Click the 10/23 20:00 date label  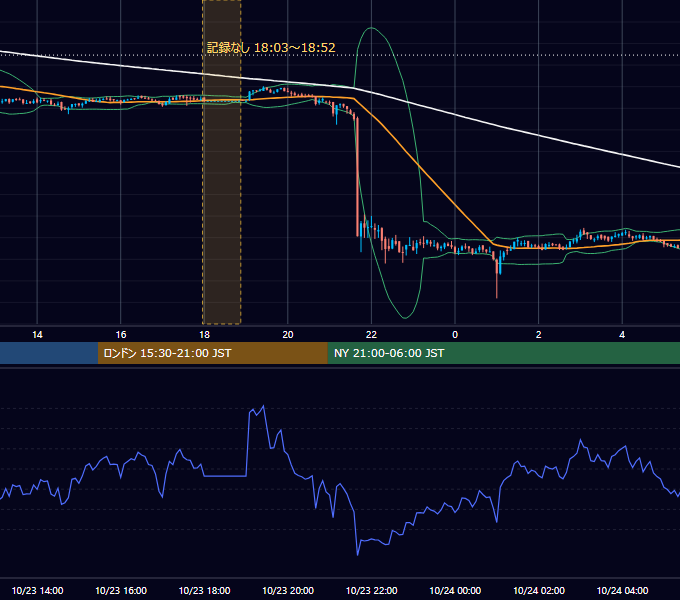tap(288, 590)
